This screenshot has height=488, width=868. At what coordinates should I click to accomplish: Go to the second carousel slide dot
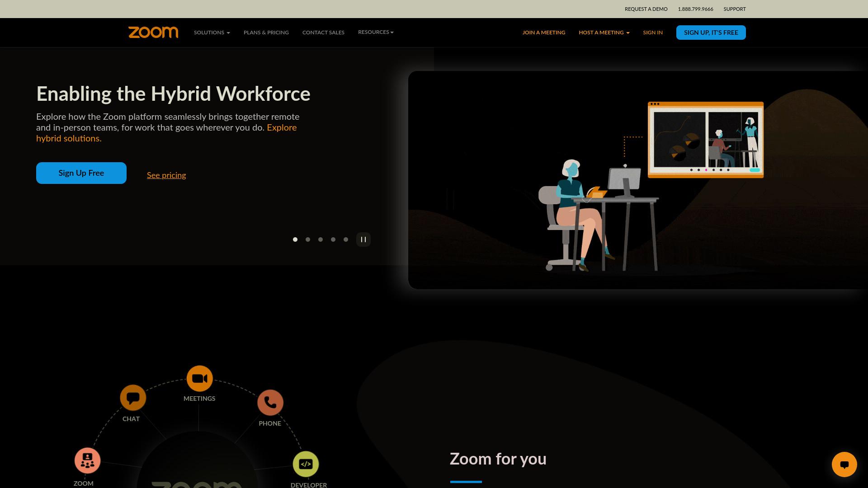pos(308,239)
